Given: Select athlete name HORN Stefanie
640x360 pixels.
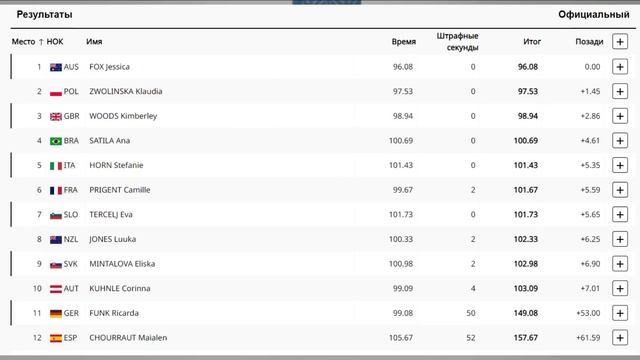Looking at the screenshot, I should tap(116, 165).
